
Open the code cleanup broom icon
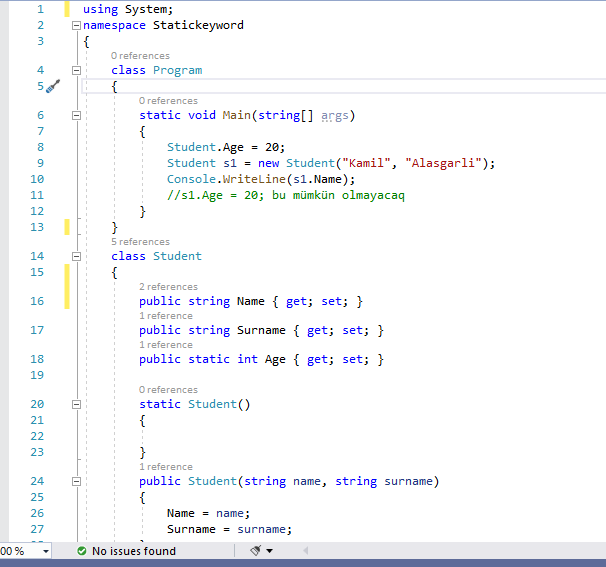point(255,550)
